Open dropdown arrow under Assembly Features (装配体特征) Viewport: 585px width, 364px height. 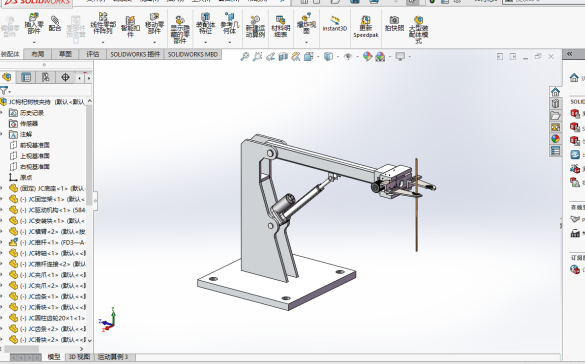pyautogui.click(x=205, y=42)
